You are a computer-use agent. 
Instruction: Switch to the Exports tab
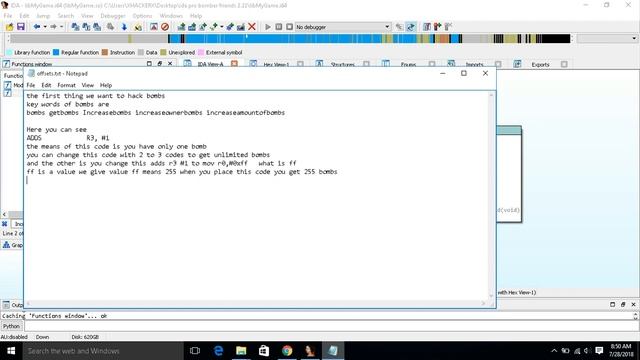point(540,64)
